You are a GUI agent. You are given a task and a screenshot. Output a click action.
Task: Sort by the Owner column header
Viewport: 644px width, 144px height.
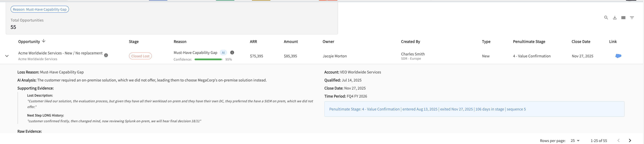tap(328, 42)
